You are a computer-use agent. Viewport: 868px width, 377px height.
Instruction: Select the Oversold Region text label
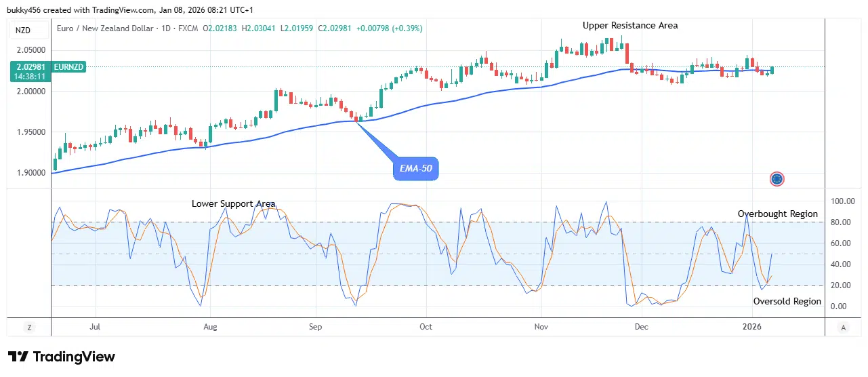point(787,301)
